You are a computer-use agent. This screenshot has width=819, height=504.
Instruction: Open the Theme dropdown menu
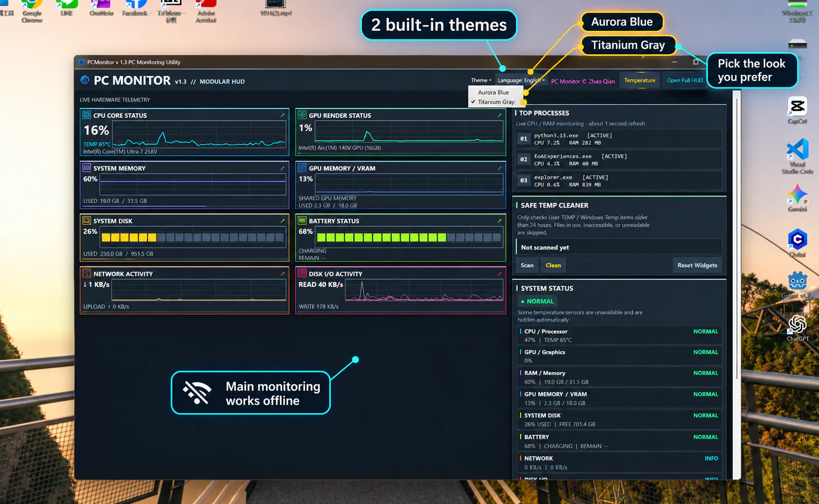481,80
